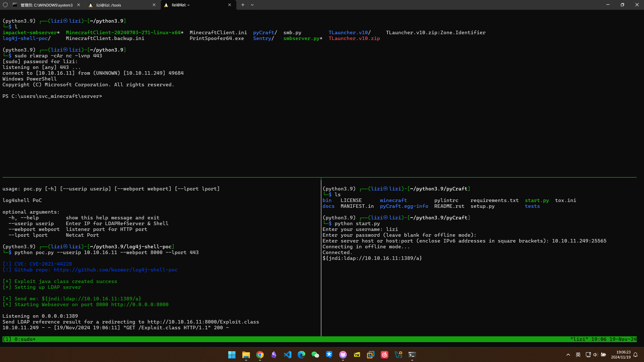
Task: Open VMware Workstation from taskbar
Action: point(370,355)
